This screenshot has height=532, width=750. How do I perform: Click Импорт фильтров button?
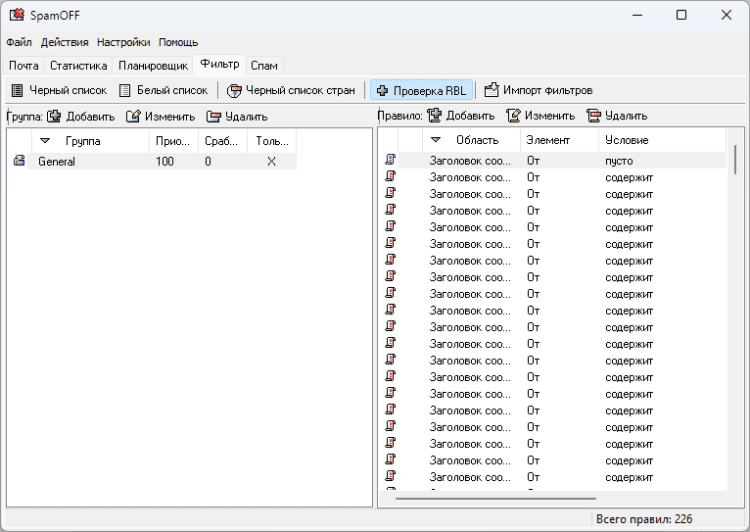point(539,90)
